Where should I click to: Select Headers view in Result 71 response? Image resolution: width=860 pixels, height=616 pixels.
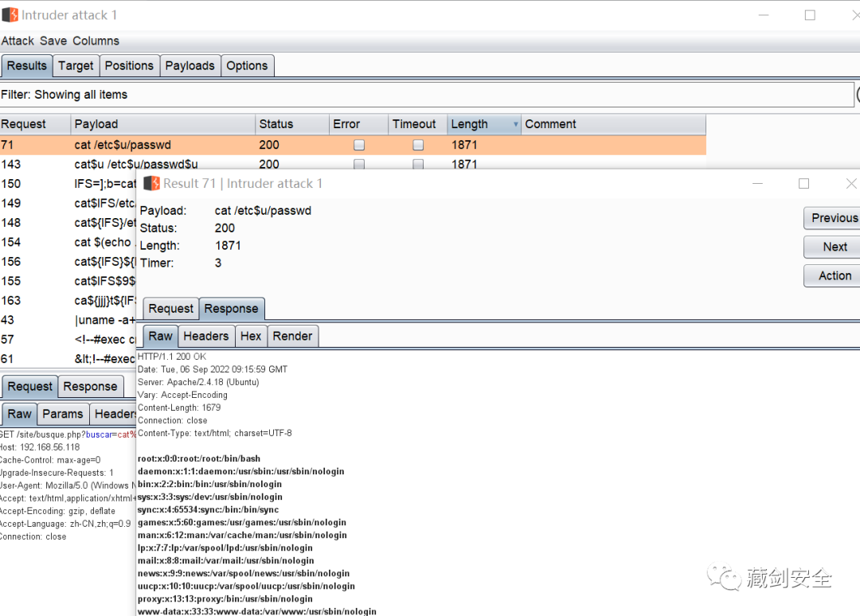tap(206, 336)
